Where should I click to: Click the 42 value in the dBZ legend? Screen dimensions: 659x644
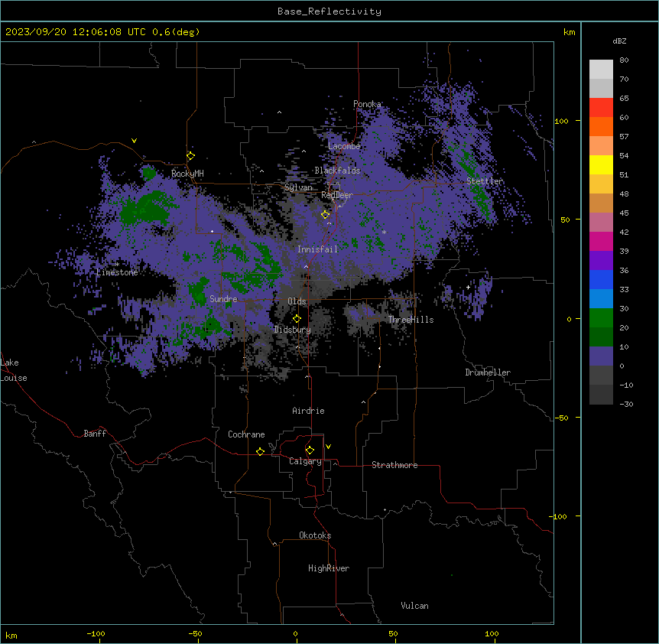(624, 232)
